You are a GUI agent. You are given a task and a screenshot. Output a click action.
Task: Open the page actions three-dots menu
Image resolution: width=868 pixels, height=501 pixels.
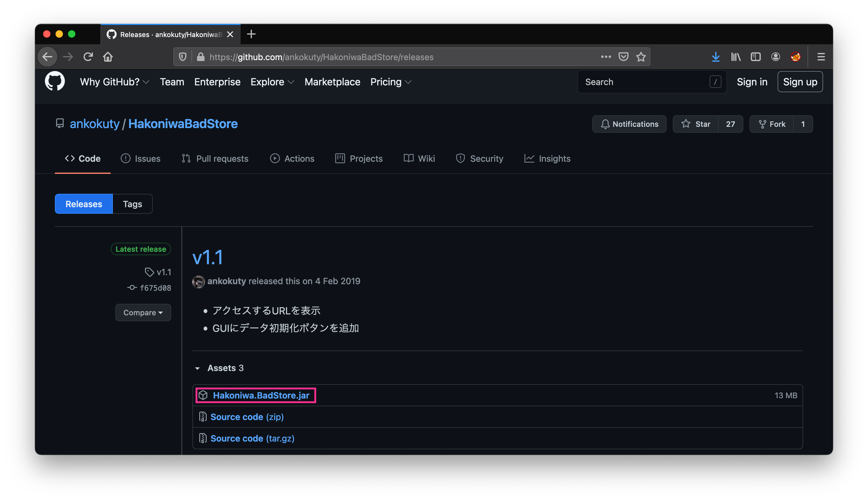(x=606, y=57)
